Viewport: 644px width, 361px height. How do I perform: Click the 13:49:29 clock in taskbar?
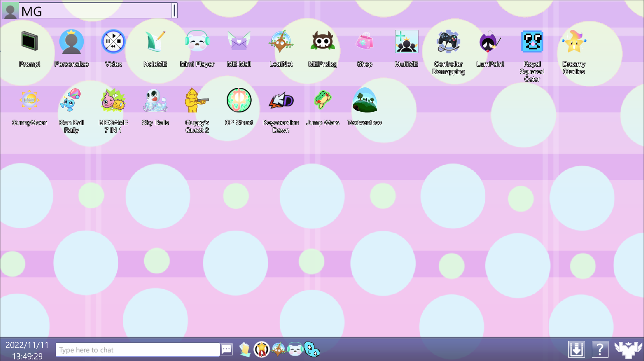click(27, 356)
